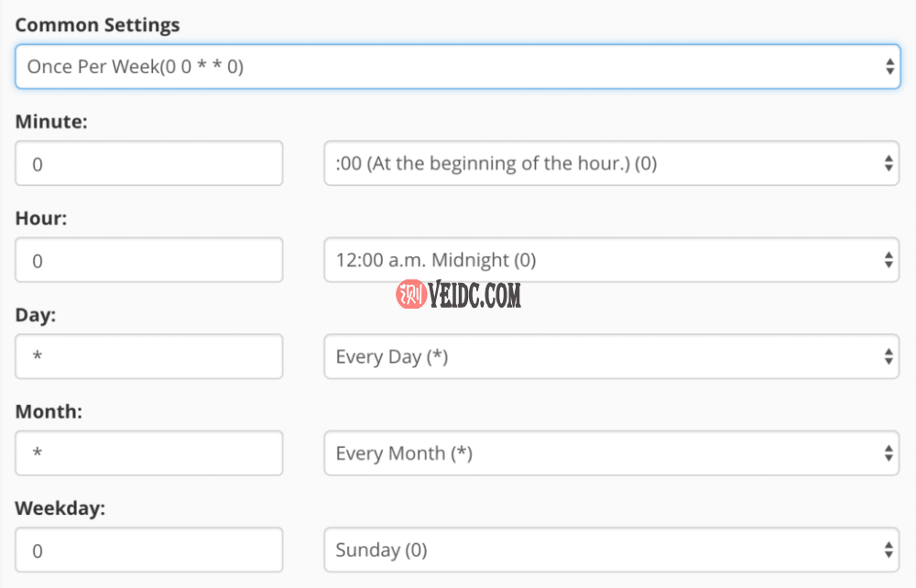Click the VEIDC.COM watermark logo
Image resolution: width=916 pixels, height=588 pixels.
(x=474, y=295)
